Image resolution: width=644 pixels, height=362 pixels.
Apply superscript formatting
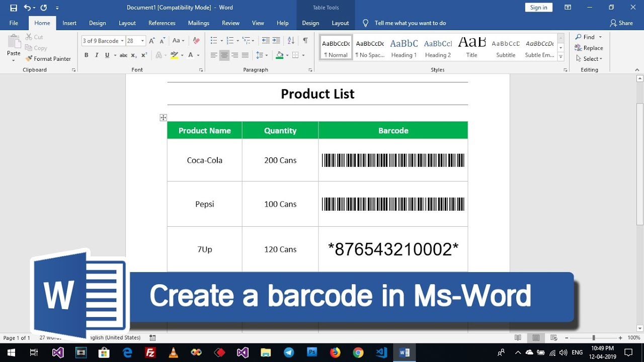point(144,55)
